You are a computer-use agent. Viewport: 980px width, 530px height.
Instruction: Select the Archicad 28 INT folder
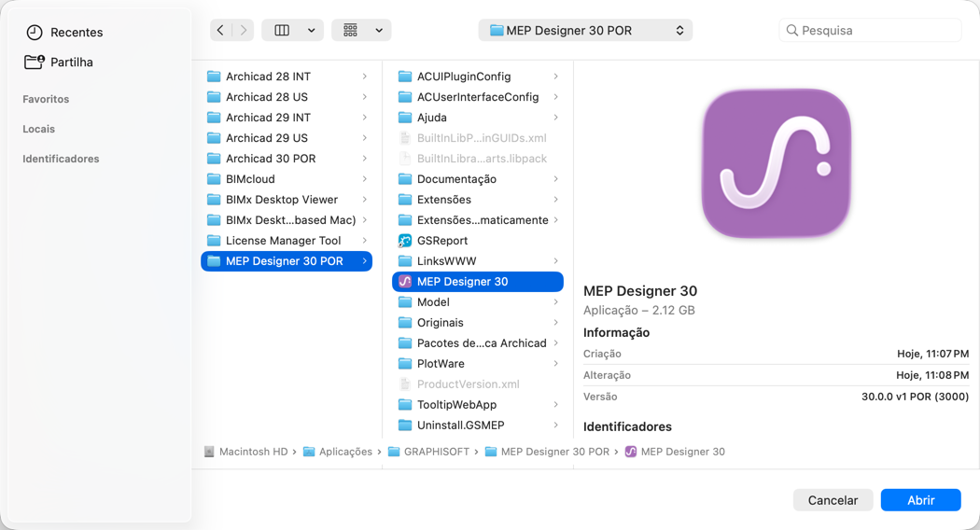287,77
